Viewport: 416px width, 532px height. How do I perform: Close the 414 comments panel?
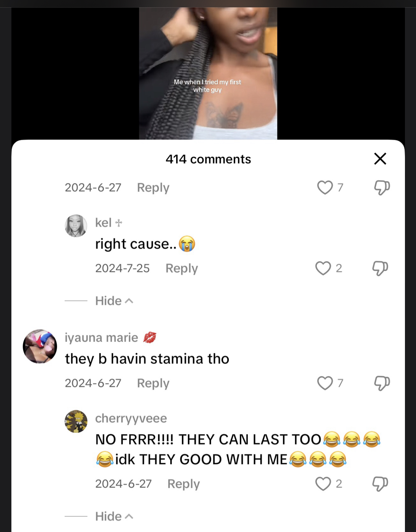tap(380, 159)
